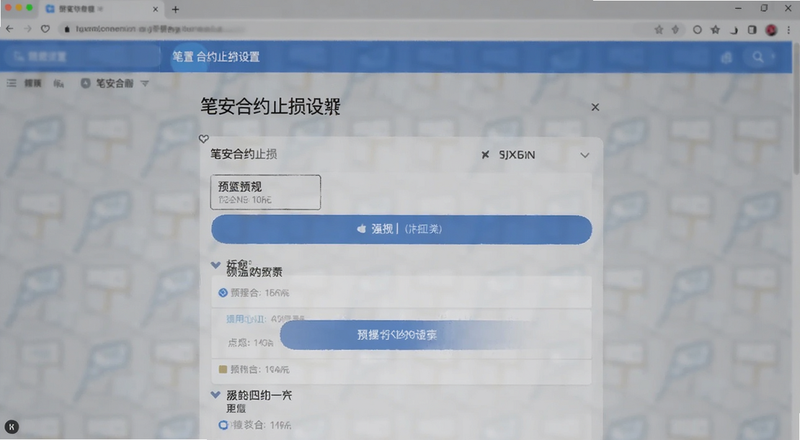
Task: Open the dropdown arrow after 笔安合 label
Action: click(145, 83)
